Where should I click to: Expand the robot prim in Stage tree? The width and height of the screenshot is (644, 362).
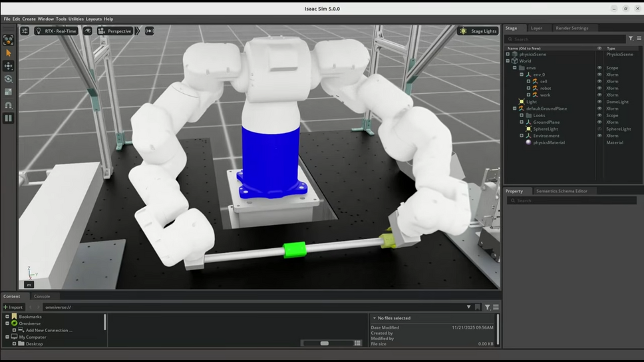pyautogui.click(x=528, y=88)
